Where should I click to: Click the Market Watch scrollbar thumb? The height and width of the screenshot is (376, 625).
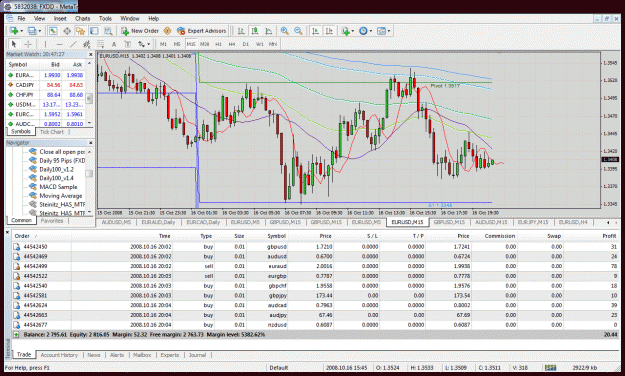tap(90, 98)
